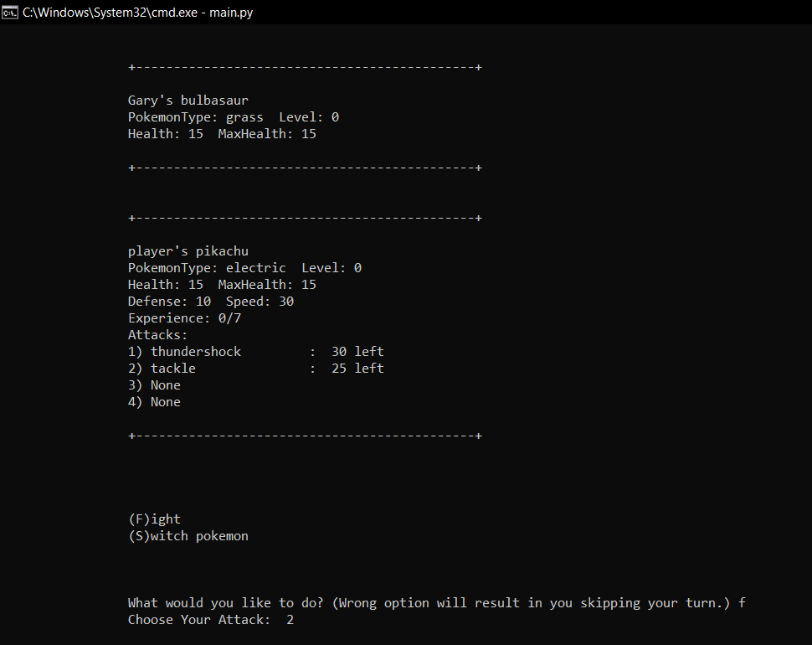The width and height of the screenshot is (812, 645).
Task: Click the text "player's pikachu"
Action: click(188, 250)
